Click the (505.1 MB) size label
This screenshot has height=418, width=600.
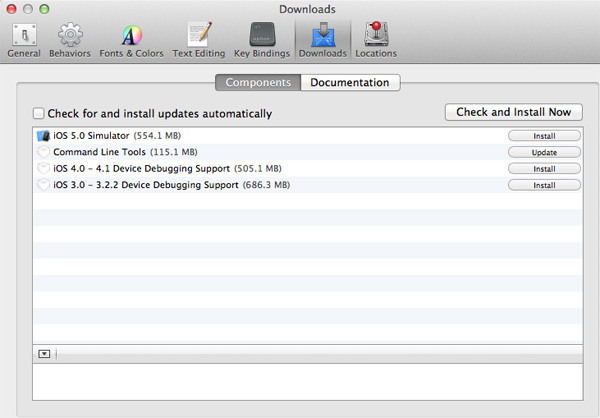pyautogui.click(x=258, y=168)
